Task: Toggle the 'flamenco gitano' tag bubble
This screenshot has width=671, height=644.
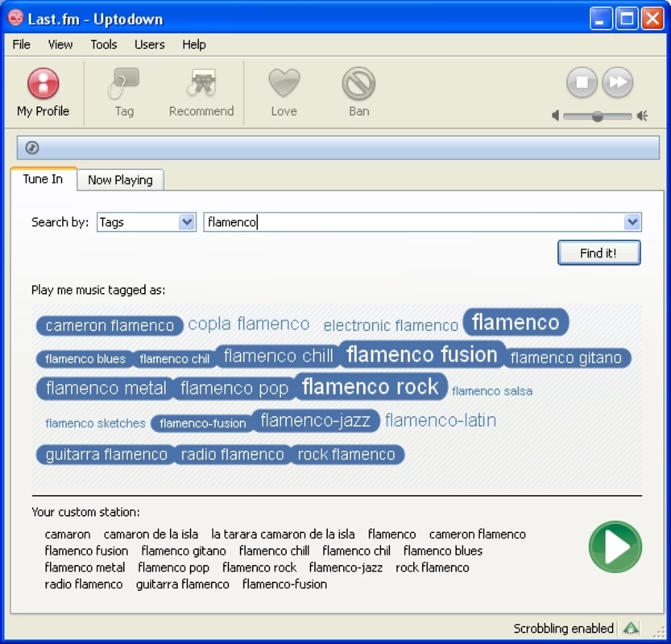Action: [565, 357]
